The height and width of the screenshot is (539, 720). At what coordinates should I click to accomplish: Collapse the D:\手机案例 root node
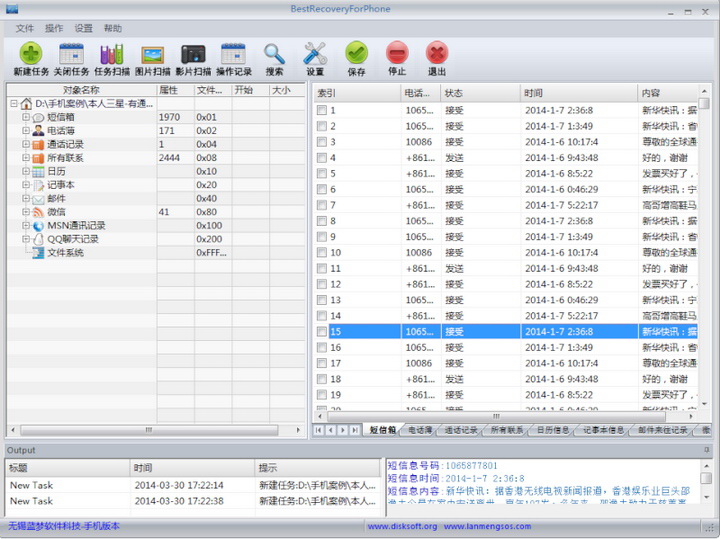tap(14, 104)
